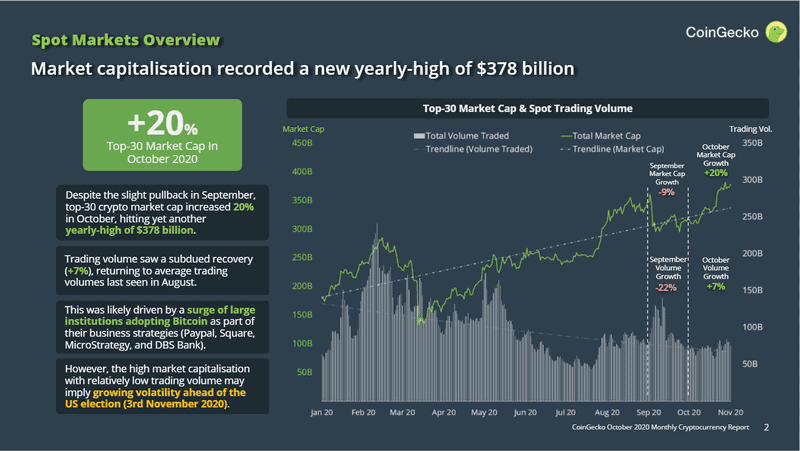Click the October Market Cap Growth +20% label
Image resolution: width=800 pixels, height=451 pixels.
pos(716,160)
